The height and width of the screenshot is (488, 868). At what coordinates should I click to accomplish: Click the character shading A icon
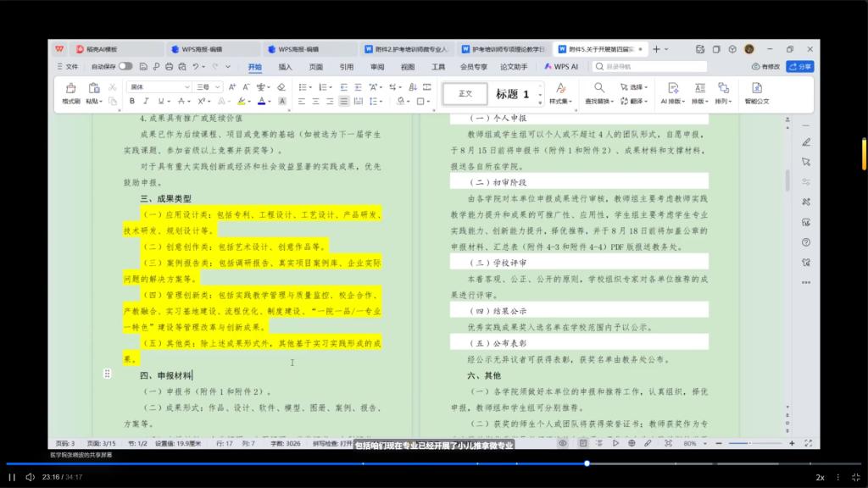[282, 102]
